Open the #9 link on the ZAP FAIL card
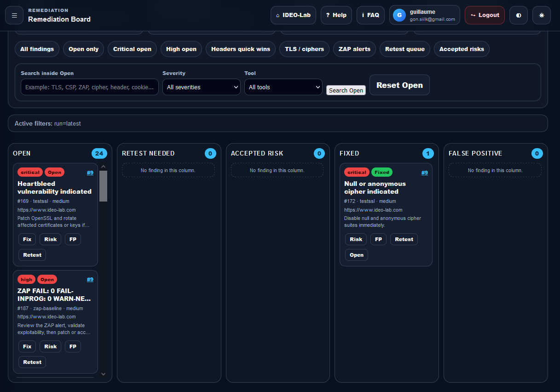This screenshot has width=560, height=392. pyautogui.click(x=90, y=279)
